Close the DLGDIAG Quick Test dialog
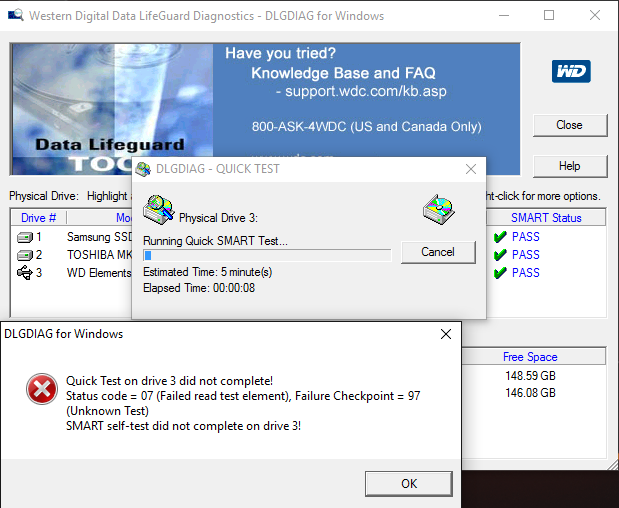 pos(471,169)
